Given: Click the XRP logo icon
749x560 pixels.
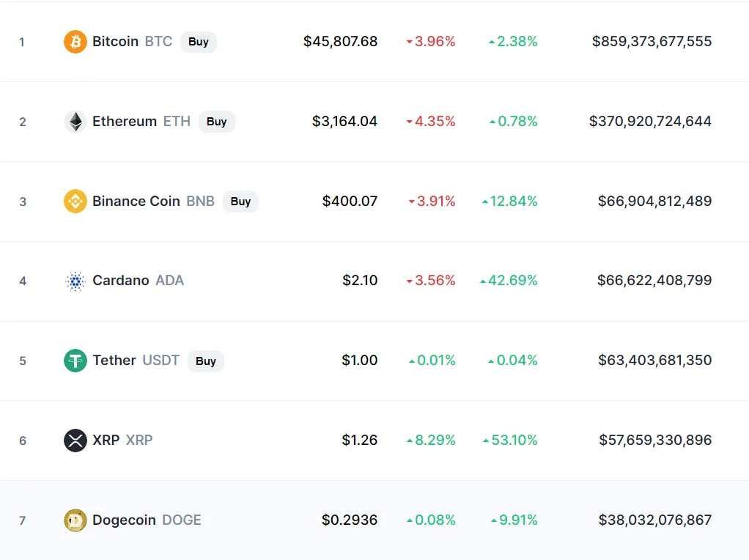Looking at the screenshot, I should (x=75, y=441).
